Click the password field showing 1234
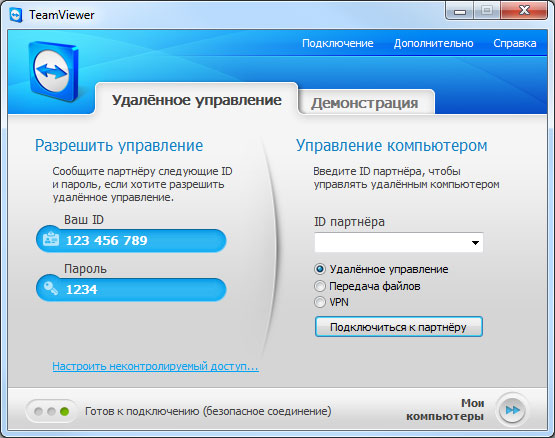 tap(131, 289)
